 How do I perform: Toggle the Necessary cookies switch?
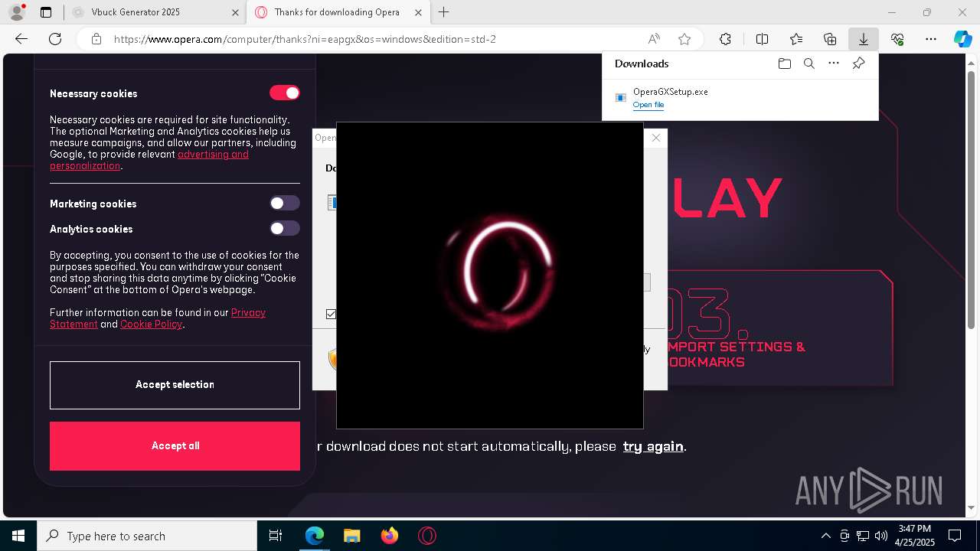click(284, 93)
